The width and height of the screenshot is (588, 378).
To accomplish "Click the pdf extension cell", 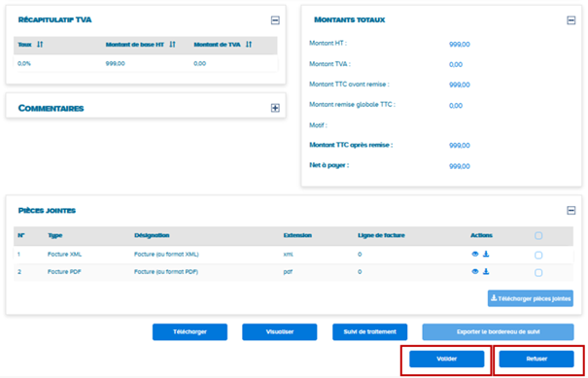I will 288,271.
